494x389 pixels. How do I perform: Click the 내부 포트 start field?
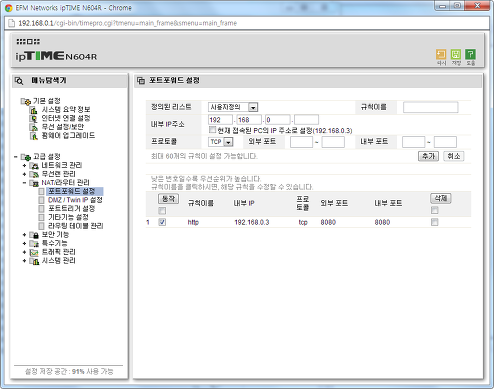[413, 142]
